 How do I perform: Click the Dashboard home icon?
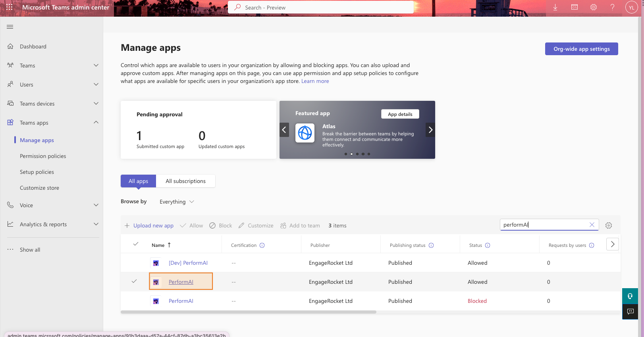point(10,46)
